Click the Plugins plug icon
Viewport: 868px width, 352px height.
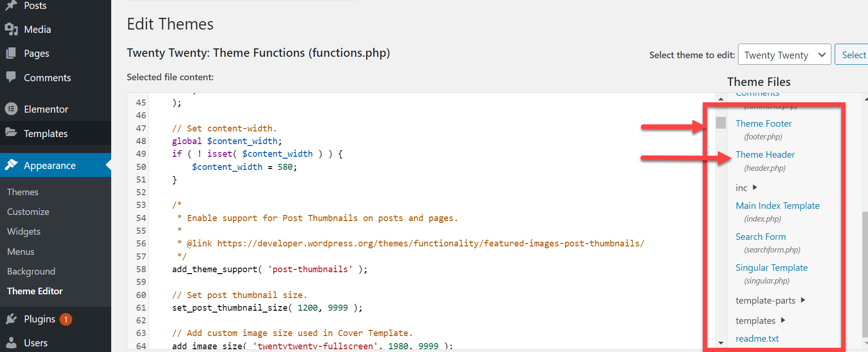(x=11, y=319)
